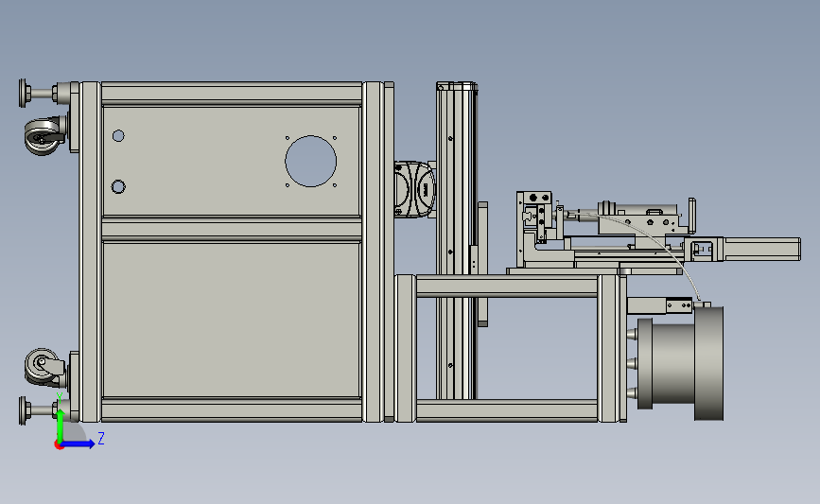
Task: Select the lower caster wheel
Action: [44, 367]
